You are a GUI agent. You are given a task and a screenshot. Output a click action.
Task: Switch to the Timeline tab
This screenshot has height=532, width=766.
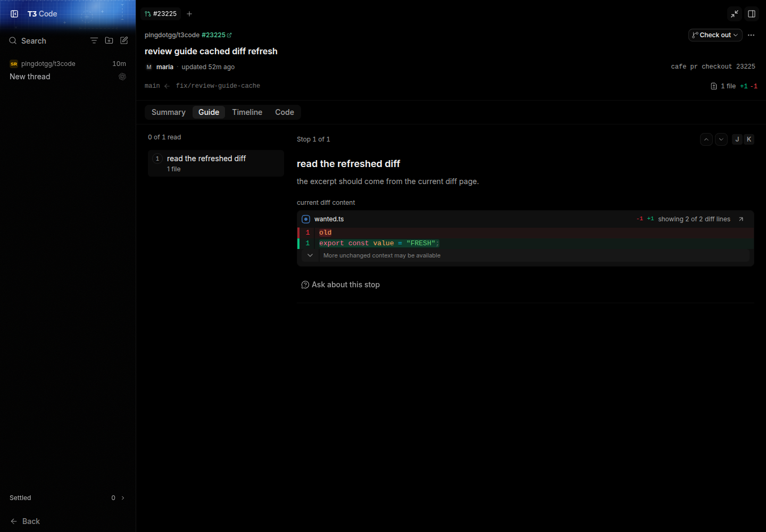247,112
